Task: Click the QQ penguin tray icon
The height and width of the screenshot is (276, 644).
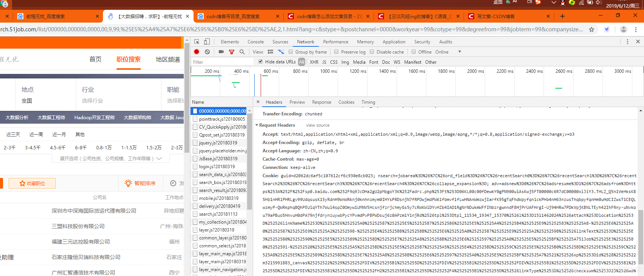Action: 563,2
